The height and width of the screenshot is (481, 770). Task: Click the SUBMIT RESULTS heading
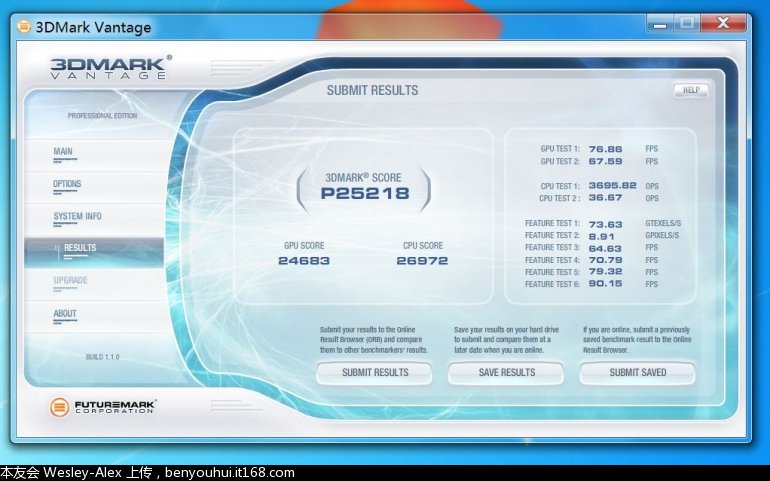click(x=372, y=90)
